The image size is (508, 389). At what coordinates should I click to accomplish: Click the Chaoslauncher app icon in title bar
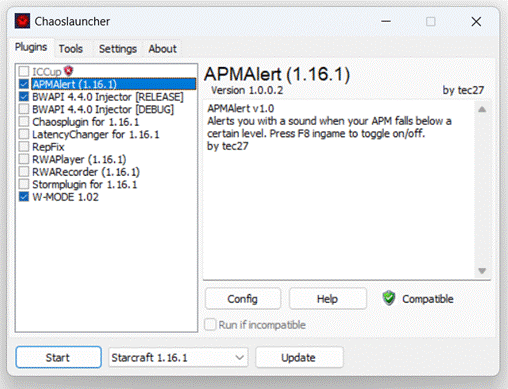click(x=22, y=21)
